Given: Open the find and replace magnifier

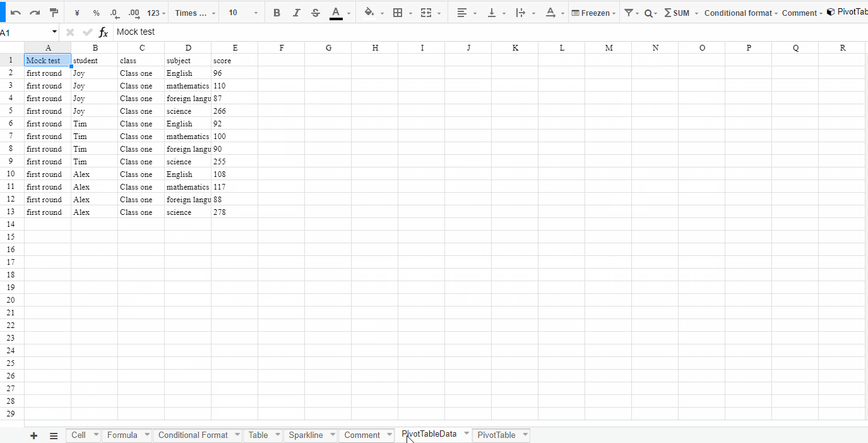Looking at the screenshot, I should [648, 13].
